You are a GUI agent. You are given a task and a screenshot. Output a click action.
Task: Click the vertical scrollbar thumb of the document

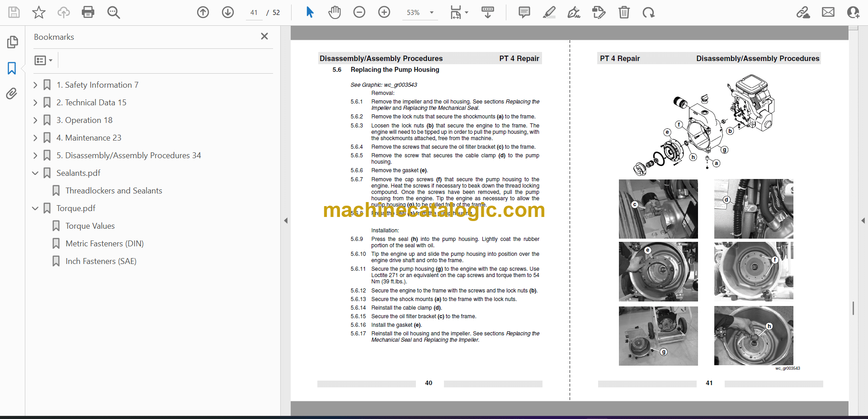point(853,308)
